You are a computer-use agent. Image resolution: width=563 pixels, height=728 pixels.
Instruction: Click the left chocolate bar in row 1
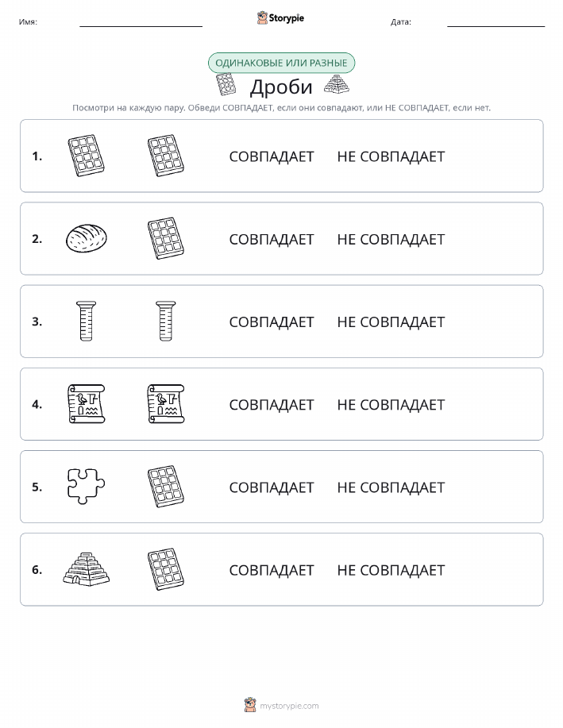tap(87, 156)
